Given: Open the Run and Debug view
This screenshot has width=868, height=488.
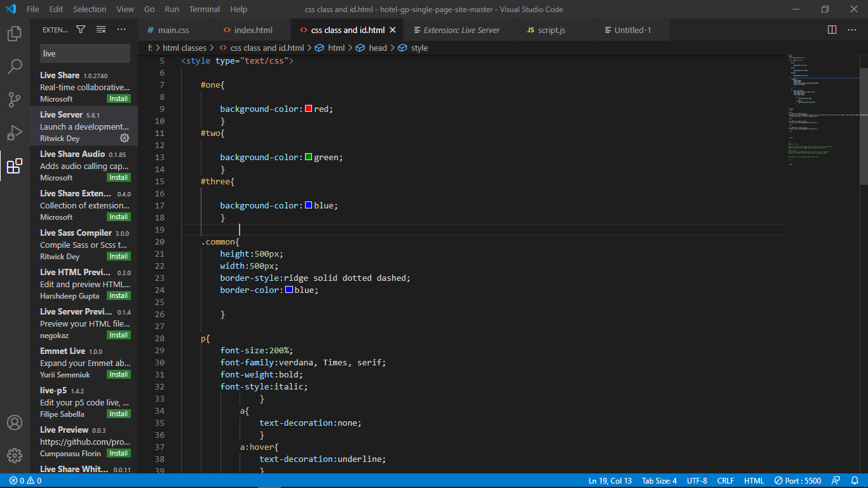Looking at the screenshot, I should click(14, 132).
